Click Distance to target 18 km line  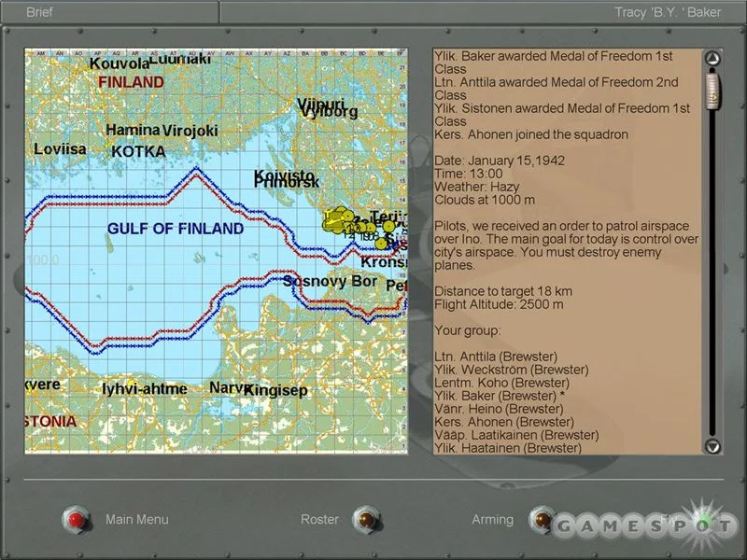click(503, 291)
